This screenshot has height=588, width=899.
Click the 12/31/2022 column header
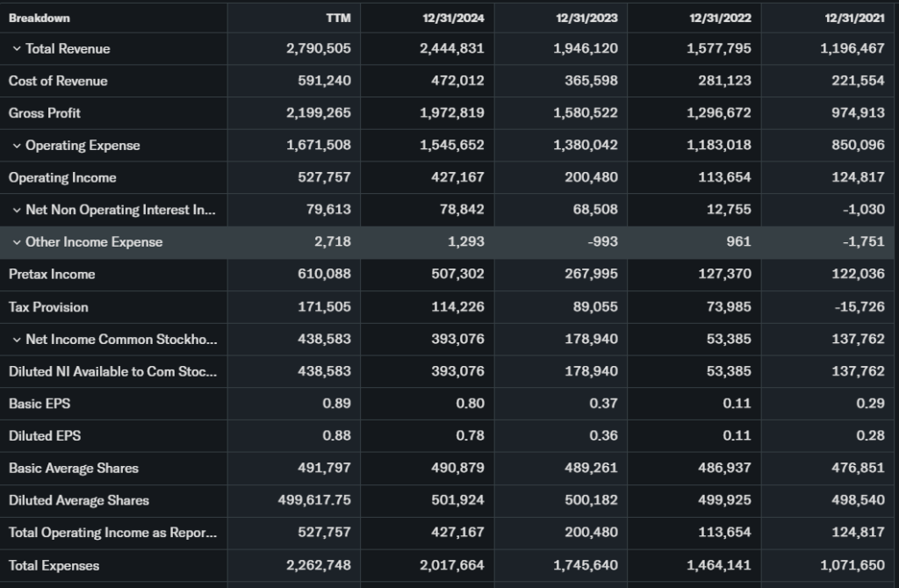[x=719, y=18]
